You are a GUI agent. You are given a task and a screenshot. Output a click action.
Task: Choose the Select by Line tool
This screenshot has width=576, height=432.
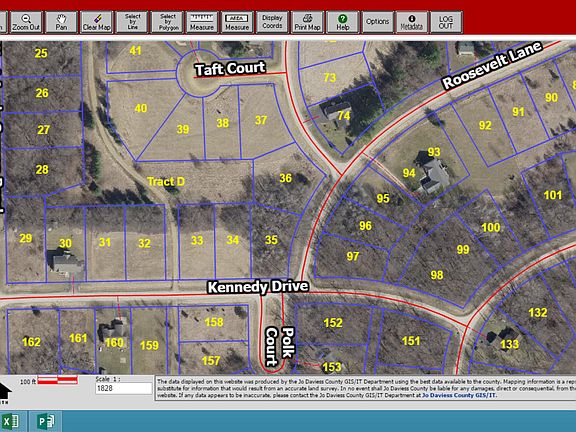pos(132,22)
